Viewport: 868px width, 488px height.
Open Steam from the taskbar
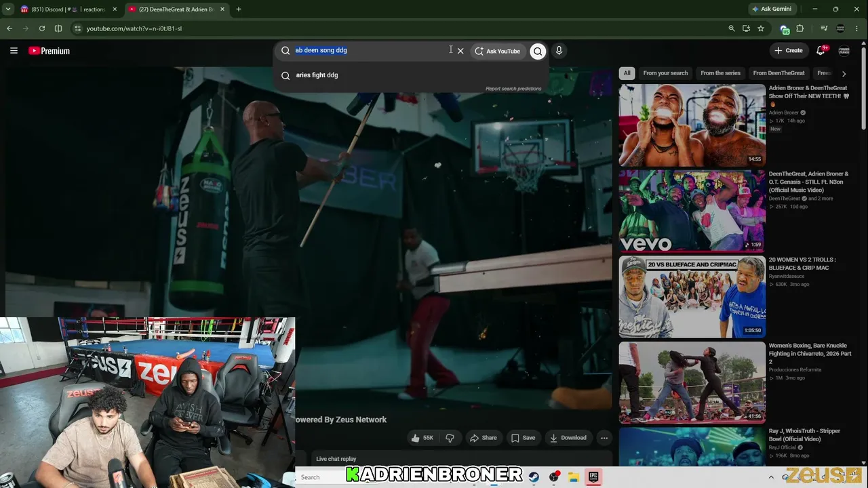(x=534, y=477)
